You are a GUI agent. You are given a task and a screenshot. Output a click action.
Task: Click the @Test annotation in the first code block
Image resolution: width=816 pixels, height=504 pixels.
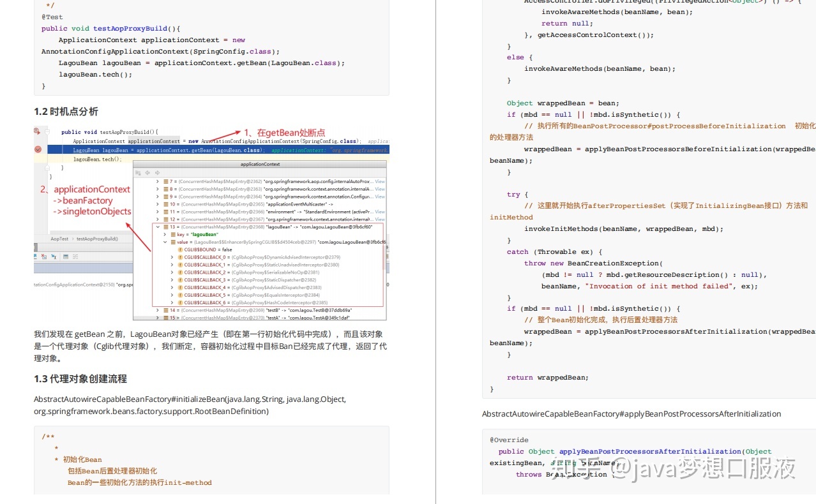(x=52, y=17)
